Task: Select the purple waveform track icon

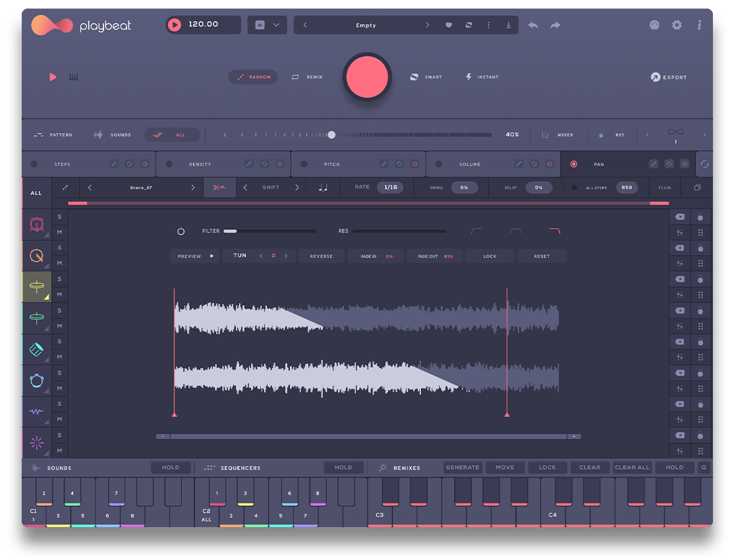Action: click(x=37, y=411)
